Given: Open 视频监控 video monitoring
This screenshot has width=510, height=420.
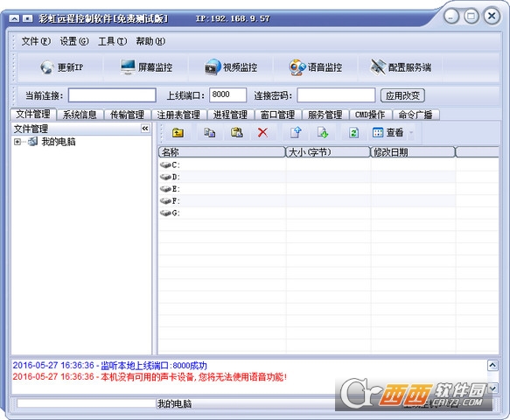Looking at the screenshot, I should point(231,67).
